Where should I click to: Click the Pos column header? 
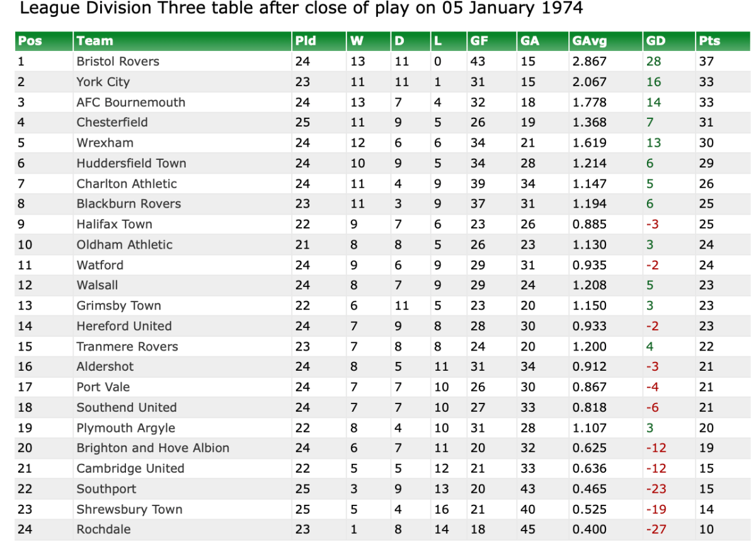[x=30, y=41]
